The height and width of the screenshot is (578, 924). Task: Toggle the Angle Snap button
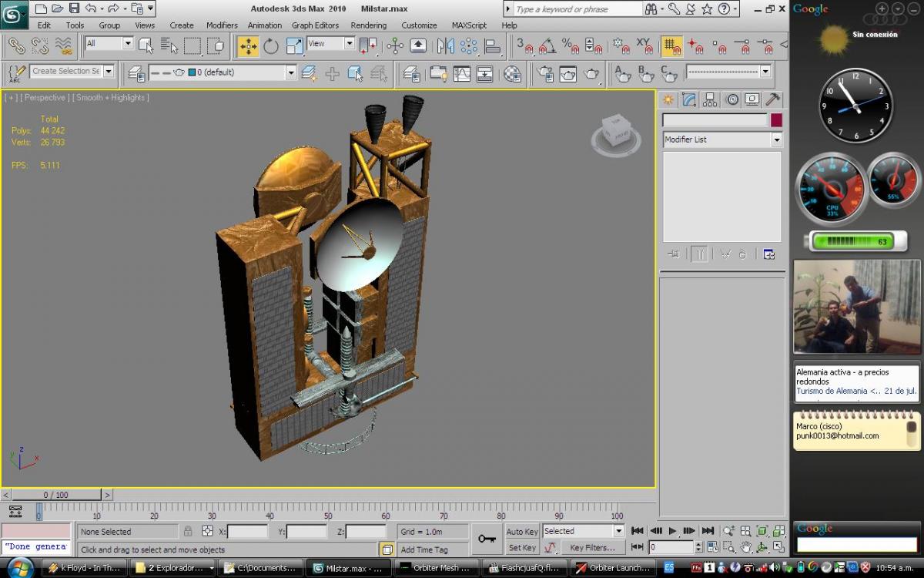(x=547, y=45)
